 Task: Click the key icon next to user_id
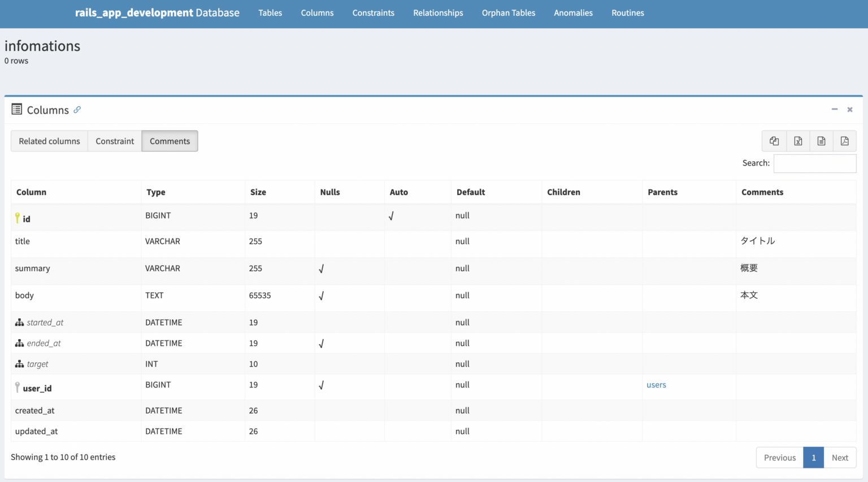18,387
